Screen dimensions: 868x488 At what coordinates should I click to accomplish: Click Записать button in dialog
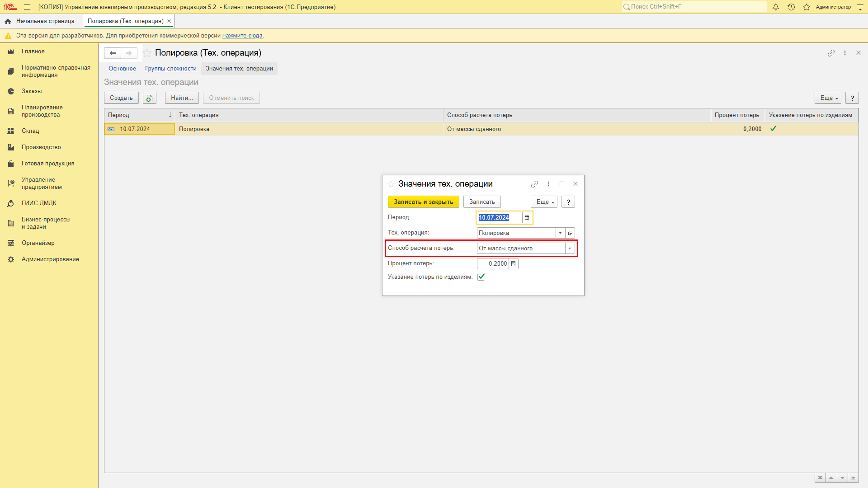click(482, 202)
